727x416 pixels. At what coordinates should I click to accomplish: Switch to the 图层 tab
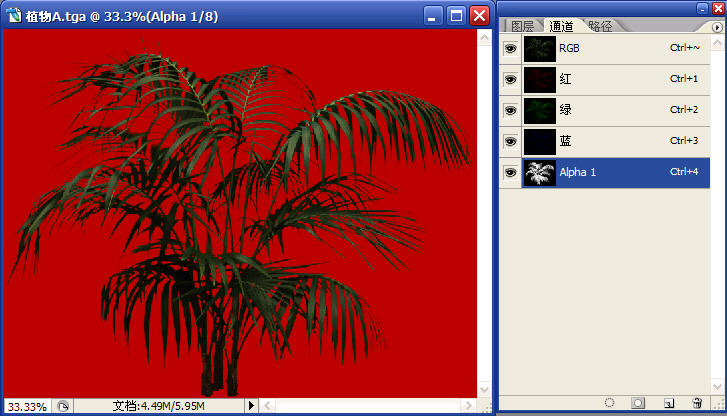522,27
